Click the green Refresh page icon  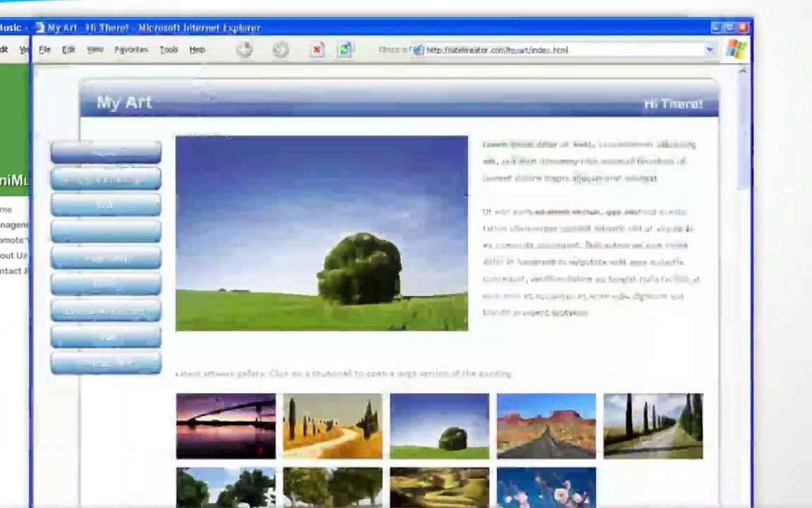coord(345,49)
